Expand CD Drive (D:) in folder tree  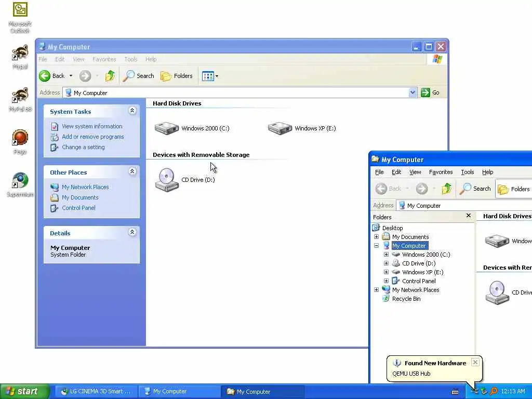pos(386,263)
